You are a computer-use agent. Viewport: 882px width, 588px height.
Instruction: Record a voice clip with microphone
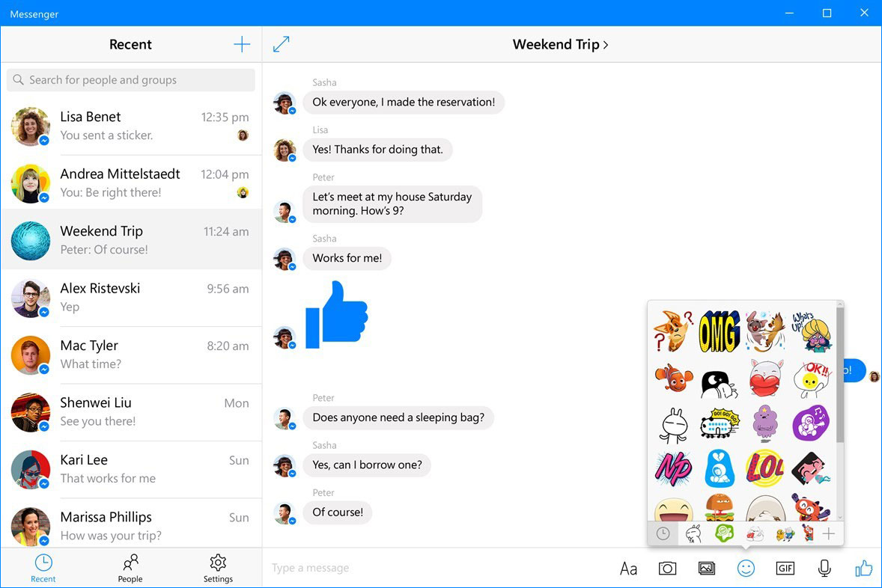point(824,569)
